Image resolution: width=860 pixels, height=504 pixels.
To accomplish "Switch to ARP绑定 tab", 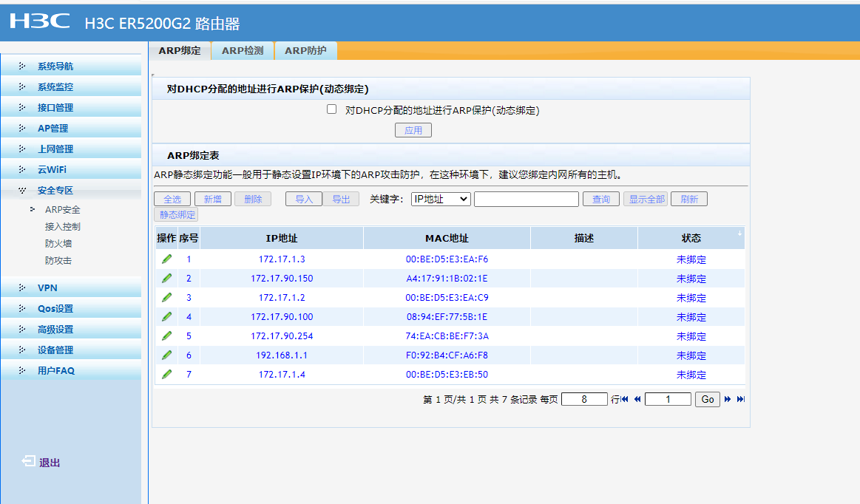I will coord(180,50).
